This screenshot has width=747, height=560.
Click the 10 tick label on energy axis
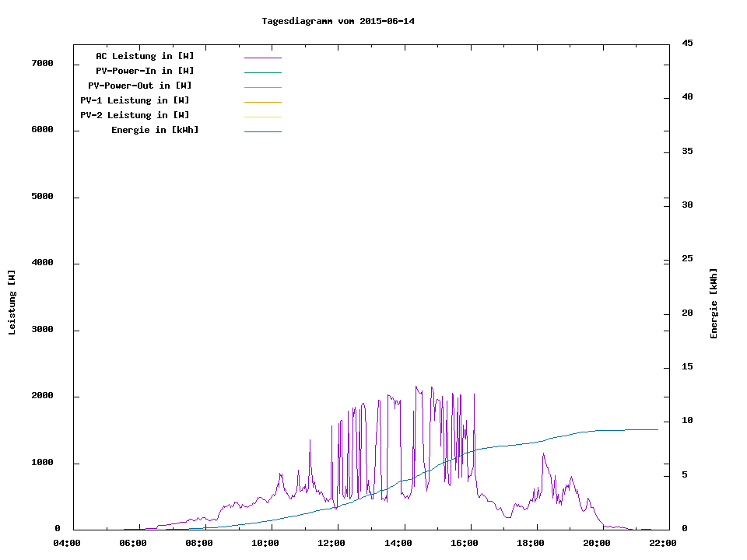[x=687, y=421]
